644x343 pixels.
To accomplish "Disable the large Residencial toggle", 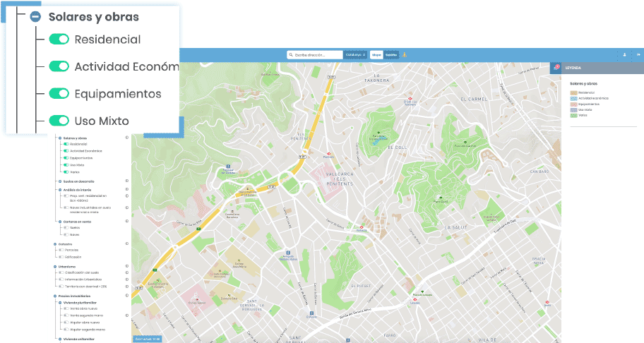I will (59, 39).
